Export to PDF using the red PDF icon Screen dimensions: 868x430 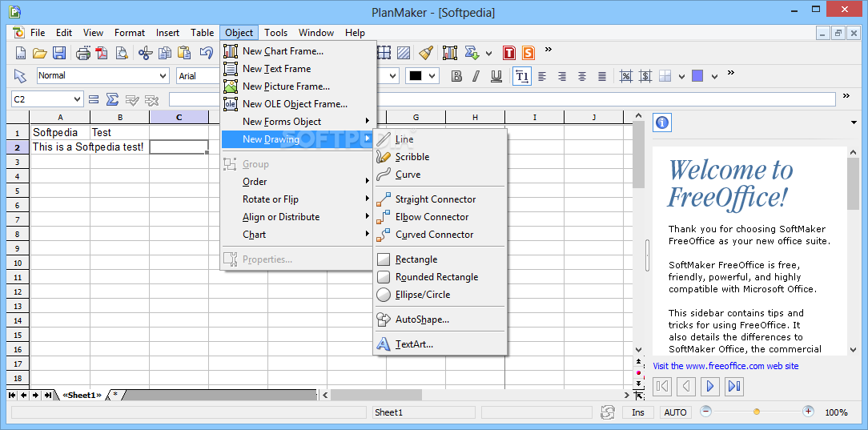pos(102,53)
